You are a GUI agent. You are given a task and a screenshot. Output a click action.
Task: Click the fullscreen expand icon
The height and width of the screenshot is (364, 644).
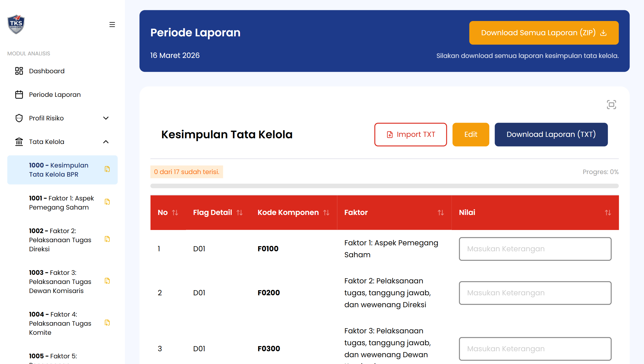click(611, 104)
